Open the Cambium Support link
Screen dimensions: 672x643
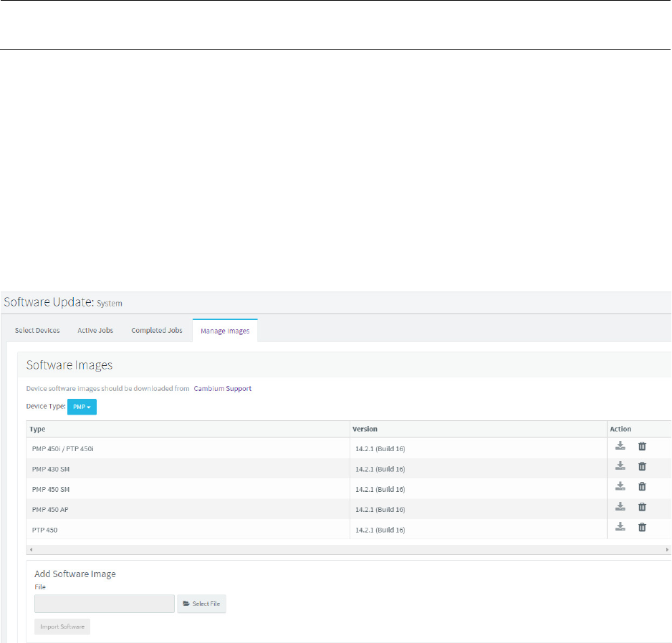(x=222, y=389)
